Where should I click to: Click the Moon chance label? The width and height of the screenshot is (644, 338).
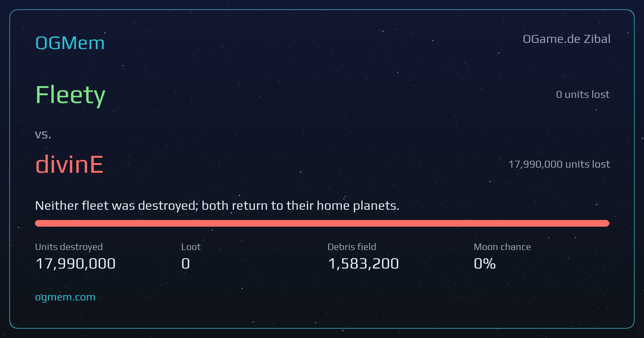(502, 247)
